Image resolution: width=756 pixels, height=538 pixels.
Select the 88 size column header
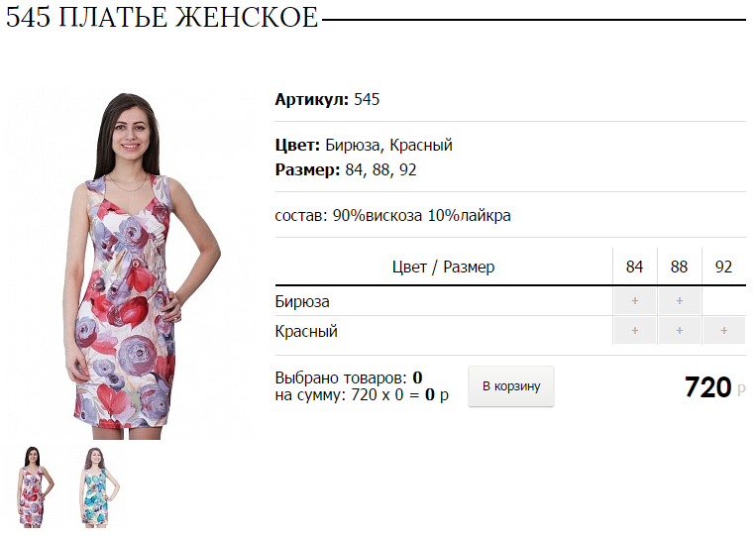pos(680,267)
